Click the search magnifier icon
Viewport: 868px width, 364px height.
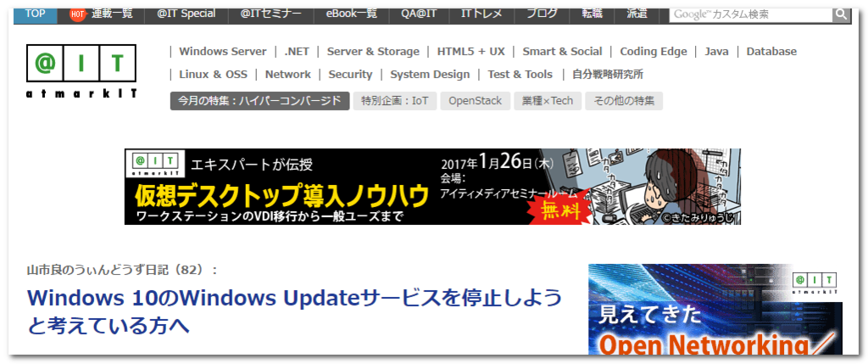click(841, 15)
